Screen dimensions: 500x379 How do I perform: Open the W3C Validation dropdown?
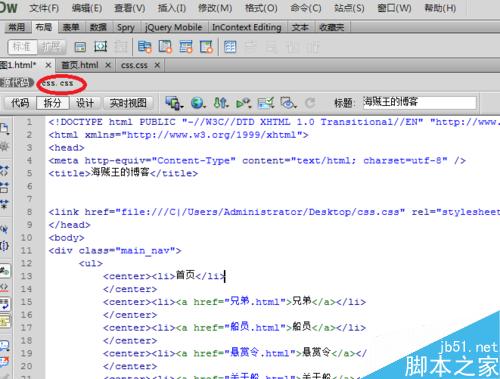click(x=244, y=103)
